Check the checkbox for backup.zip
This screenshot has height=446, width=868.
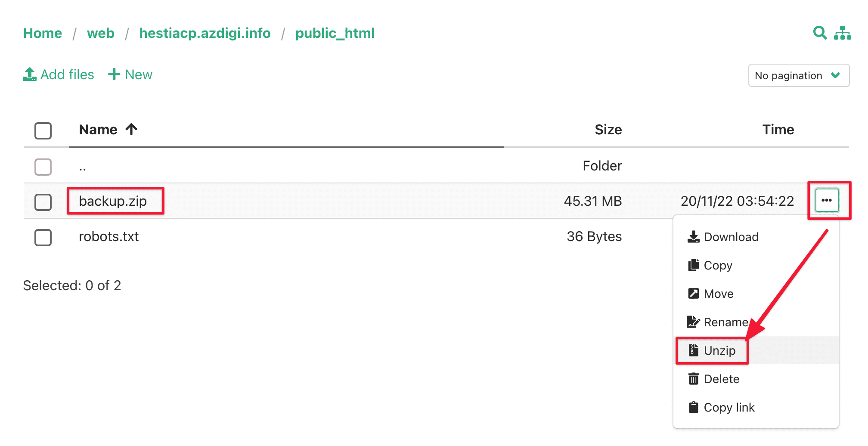coord(43,201)
